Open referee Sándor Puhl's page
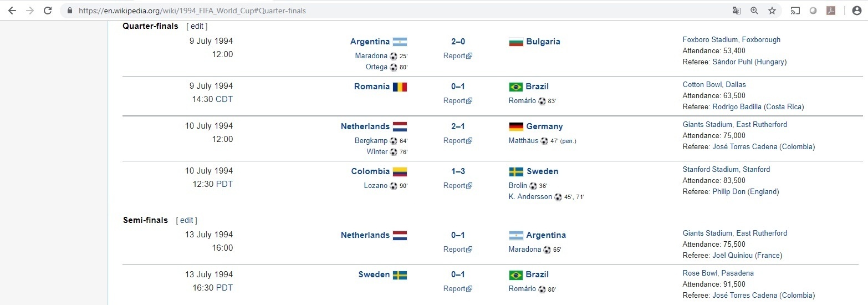Image resolution: width=868 pixels, height=305 pixels. click(x=732, y=62)
